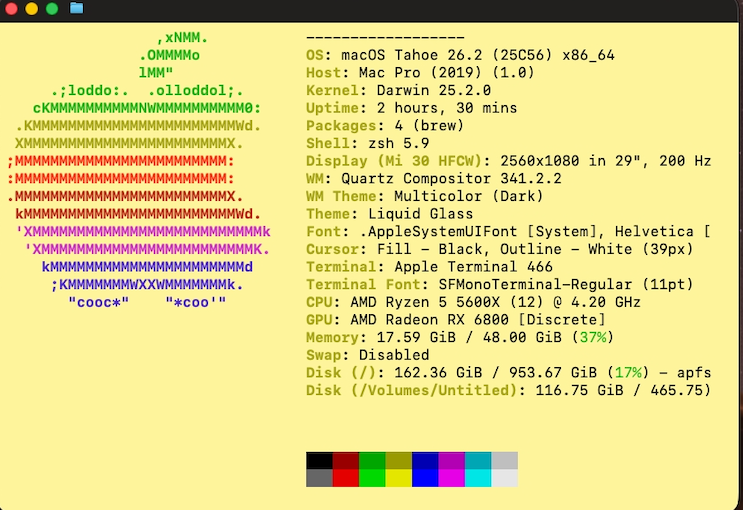743x510 pixels.
Task: Click the '2560x1080 in 29", 200 Hz' value
Action: (606, 161)
